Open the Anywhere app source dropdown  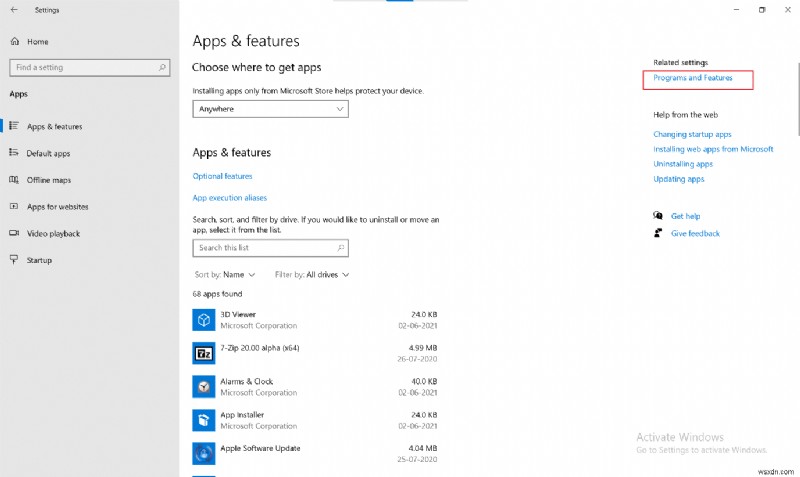coord(270,109)
